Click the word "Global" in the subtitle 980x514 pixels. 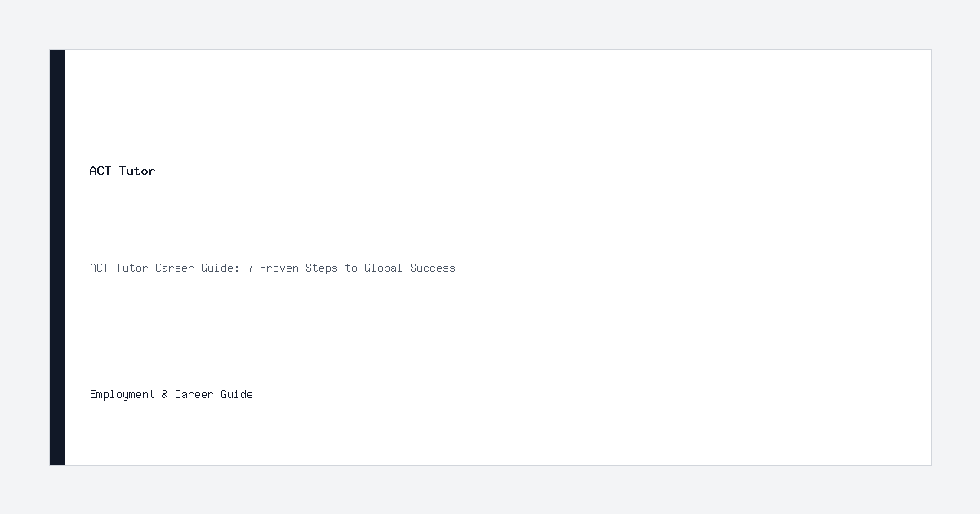pos(384,268)
